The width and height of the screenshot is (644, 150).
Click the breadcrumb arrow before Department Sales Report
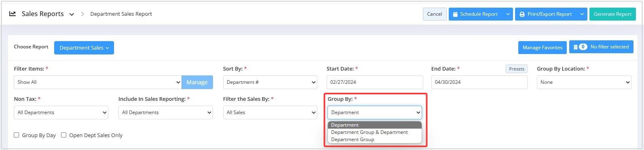(82, 14)
